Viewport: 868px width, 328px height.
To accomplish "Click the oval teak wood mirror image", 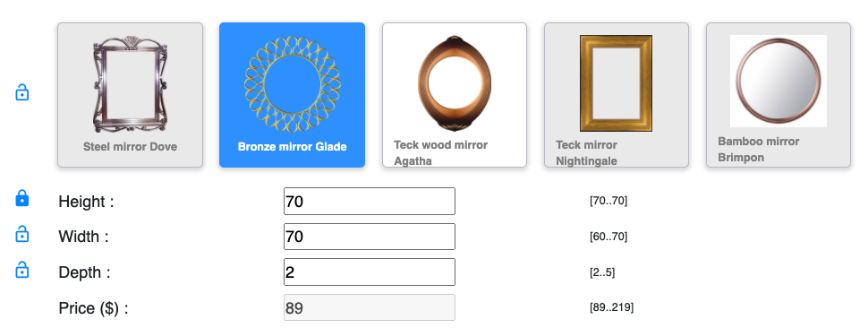I will pyautogui.click(x=455, y=83).
